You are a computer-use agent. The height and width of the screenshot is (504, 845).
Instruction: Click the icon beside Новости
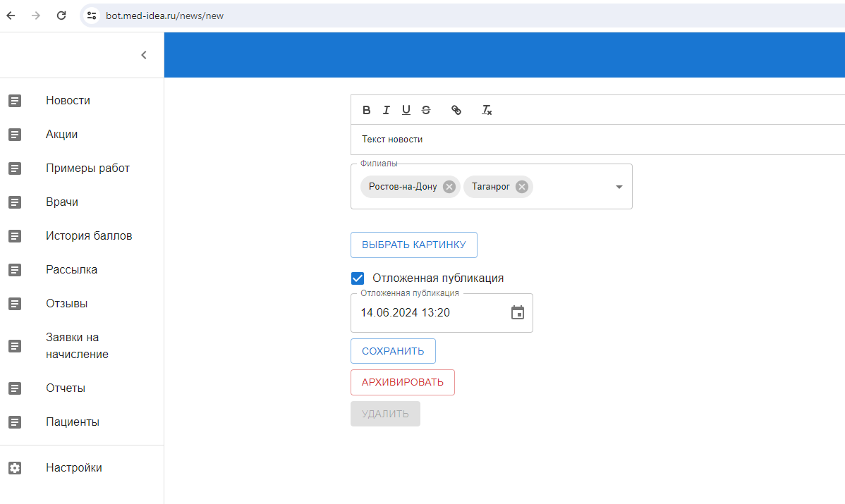pyautogui.click(x=15, y=101)
